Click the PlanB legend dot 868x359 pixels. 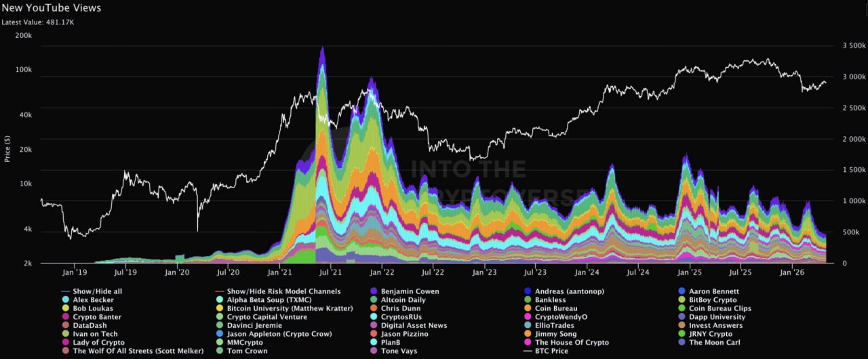(x=374, y=343)
